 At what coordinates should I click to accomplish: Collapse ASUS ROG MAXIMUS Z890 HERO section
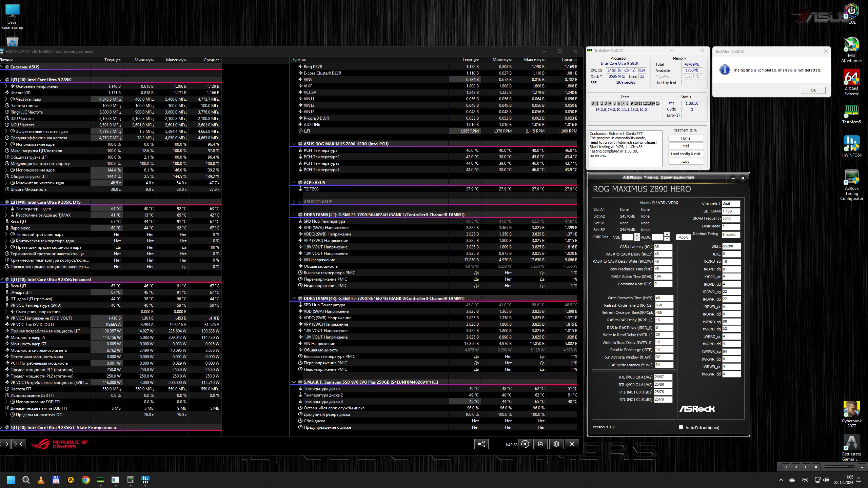294,144
